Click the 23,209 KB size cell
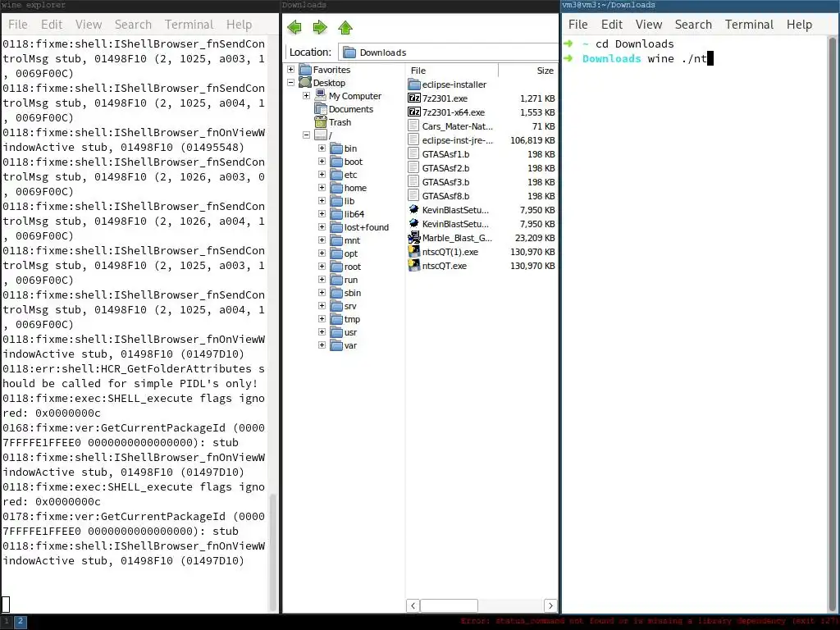 [535, 237]
